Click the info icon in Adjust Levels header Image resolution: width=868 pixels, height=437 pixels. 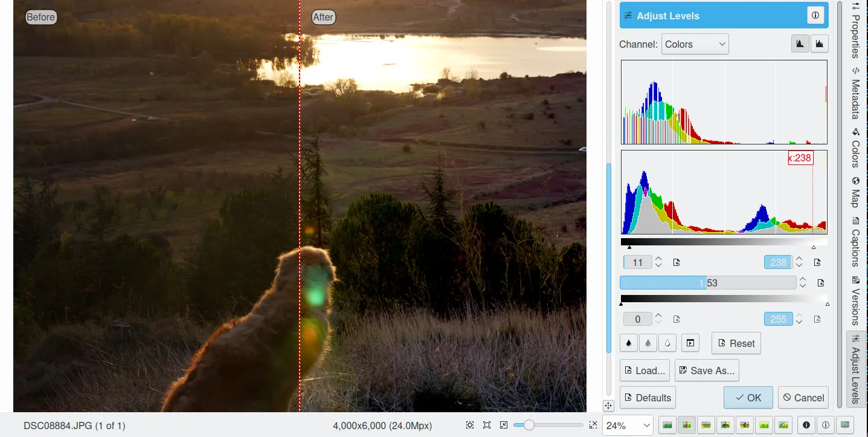(x=815, y=16)
